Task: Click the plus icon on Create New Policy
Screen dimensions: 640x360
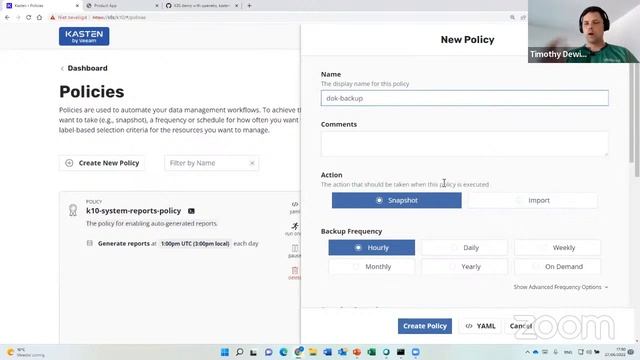Action: (69, 163)
